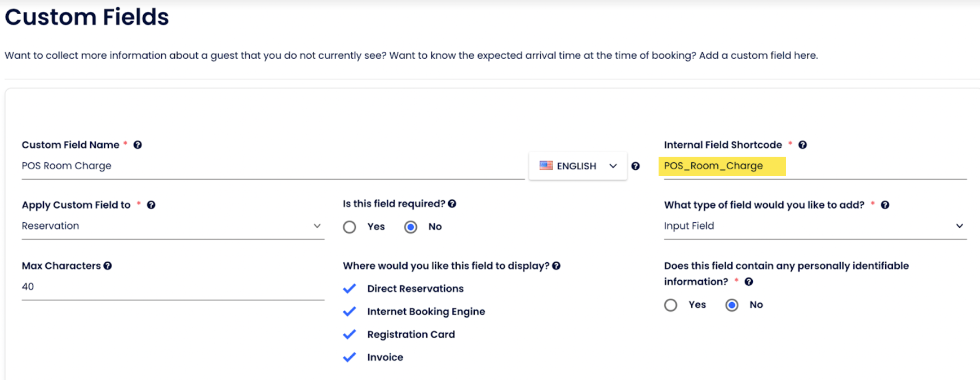
Task: Select Yes for personally identifiable information
Action: [670, 305]
